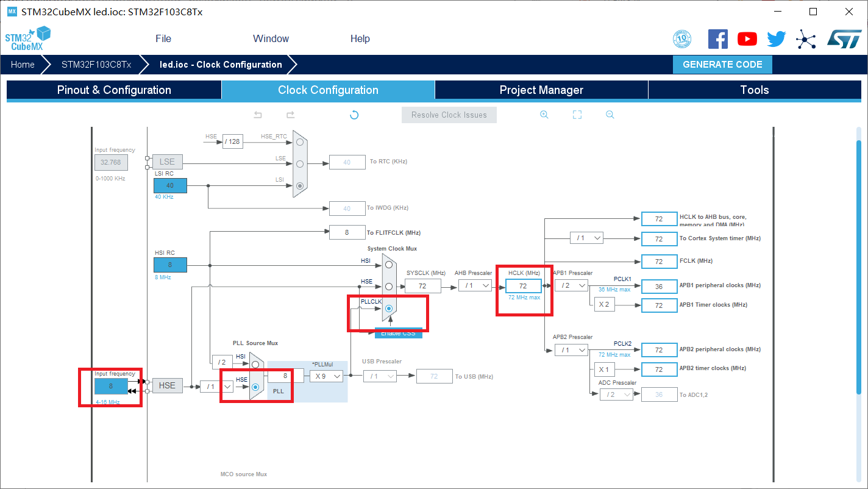Zoom in on the clock tree
Image resolution: width=868 pixels, height=489 pixels.
[x=544, y=115]
